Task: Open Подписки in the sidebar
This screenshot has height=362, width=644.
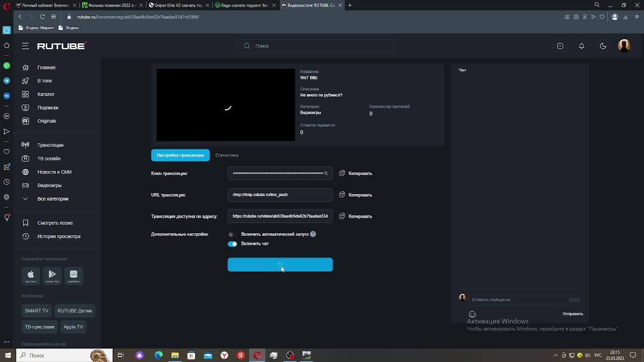Action: pos(48,108)
